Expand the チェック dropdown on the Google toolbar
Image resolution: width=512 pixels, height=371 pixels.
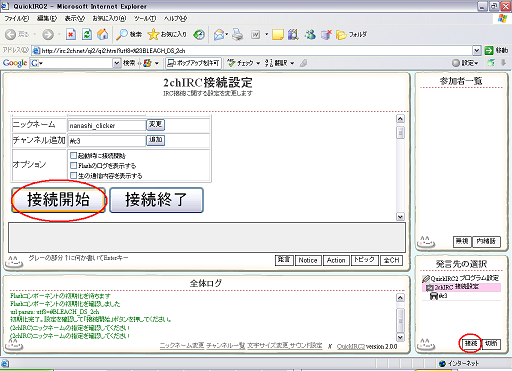[258, 63]
